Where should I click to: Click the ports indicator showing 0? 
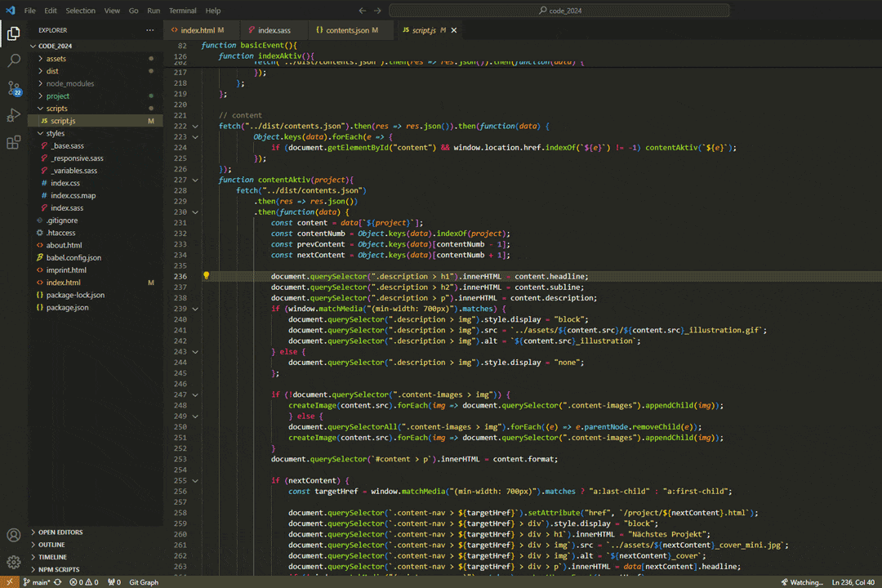pos(114,582)
